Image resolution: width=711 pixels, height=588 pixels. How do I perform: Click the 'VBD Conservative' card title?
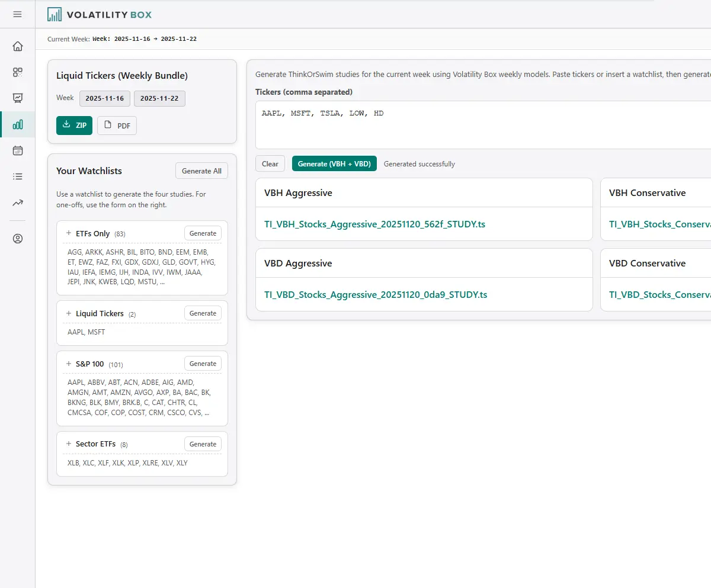pyautogui.click(x=647, y=263)
